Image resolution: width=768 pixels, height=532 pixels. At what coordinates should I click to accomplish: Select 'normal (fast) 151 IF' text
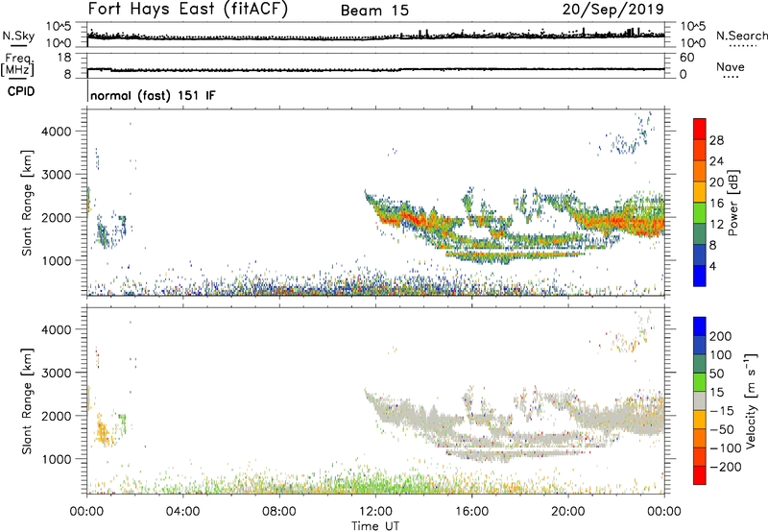(x=153, y=95)
